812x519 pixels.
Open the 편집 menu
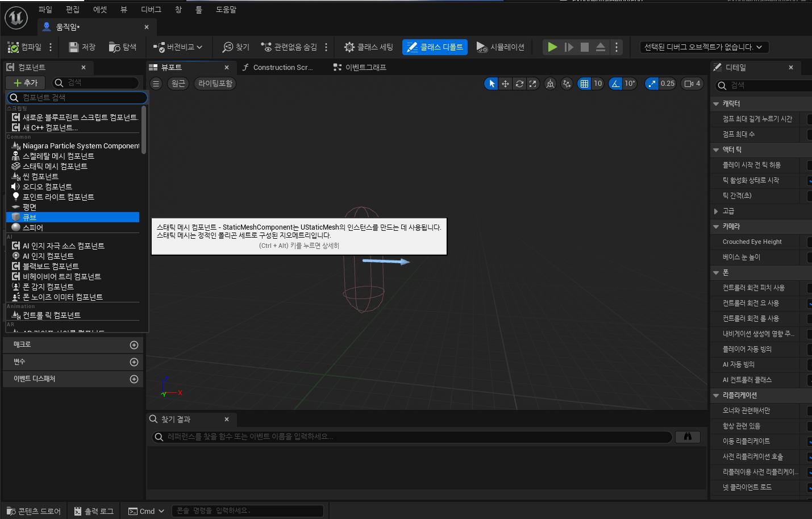[x=73, y=9]
